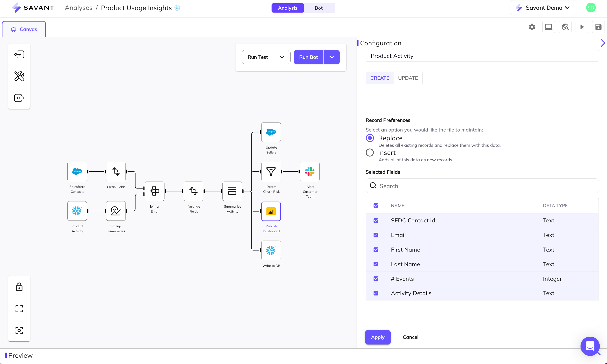Save the analysis using the save icon
607x364 pixels.
598,27
